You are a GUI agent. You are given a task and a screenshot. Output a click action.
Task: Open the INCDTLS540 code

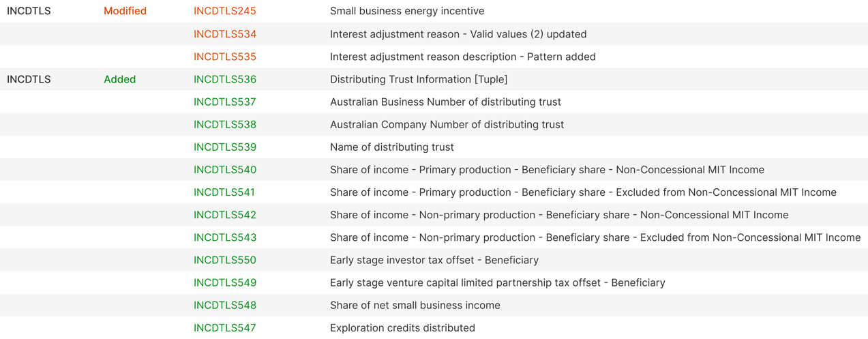[x=225, y=169]
